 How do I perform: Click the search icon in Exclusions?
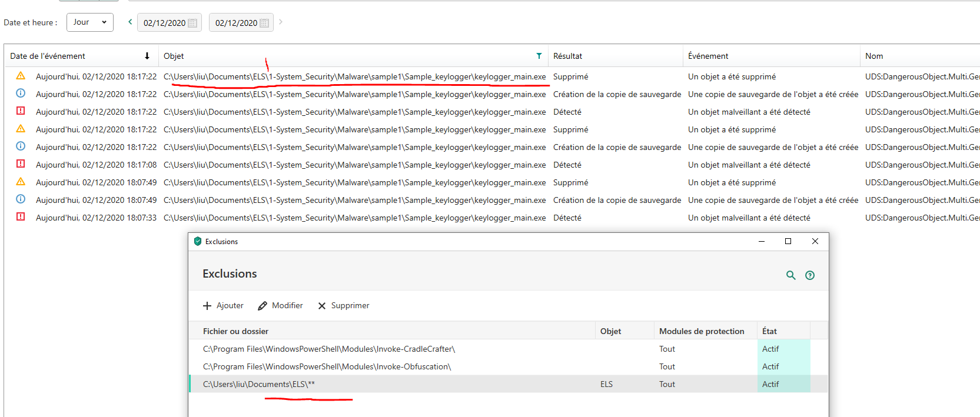coord(790,275)
